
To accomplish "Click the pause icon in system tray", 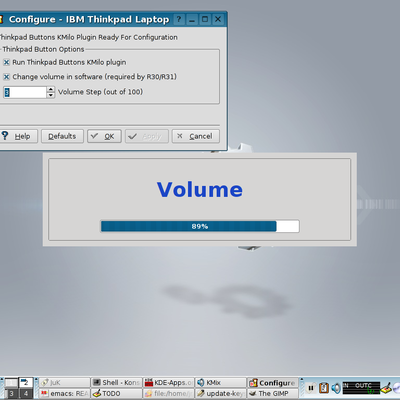I will (x=311, y=388).
